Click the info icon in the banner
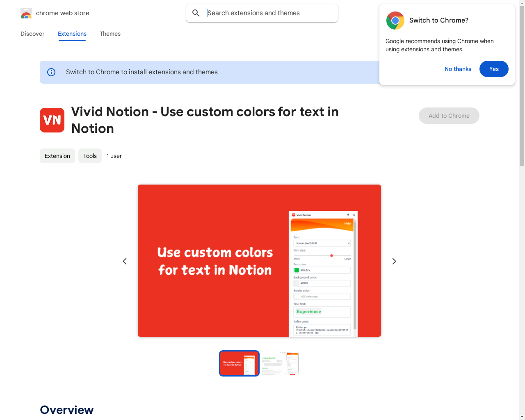Screen dimensions: 525x420 51,72
